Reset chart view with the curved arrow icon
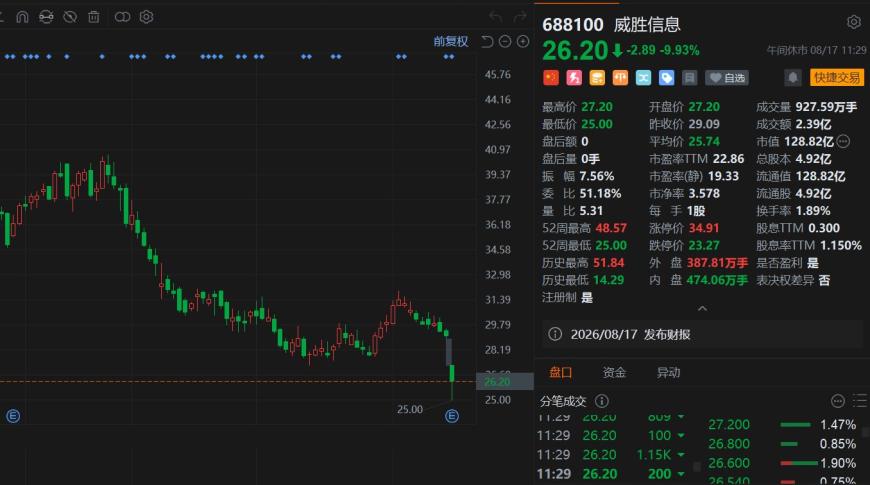 pyautogui.click(x=487, y=42)
